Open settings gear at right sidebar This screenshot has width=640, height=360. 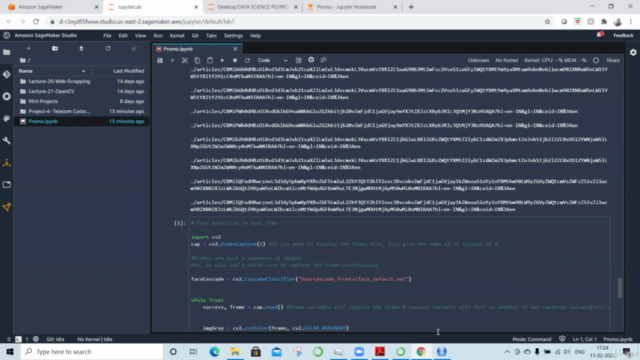tap(633, 52)
